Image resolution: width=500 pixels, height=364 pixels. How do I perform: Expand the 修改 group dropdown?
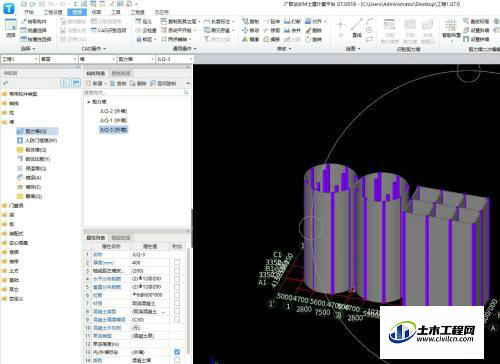[x=284, y=49]
